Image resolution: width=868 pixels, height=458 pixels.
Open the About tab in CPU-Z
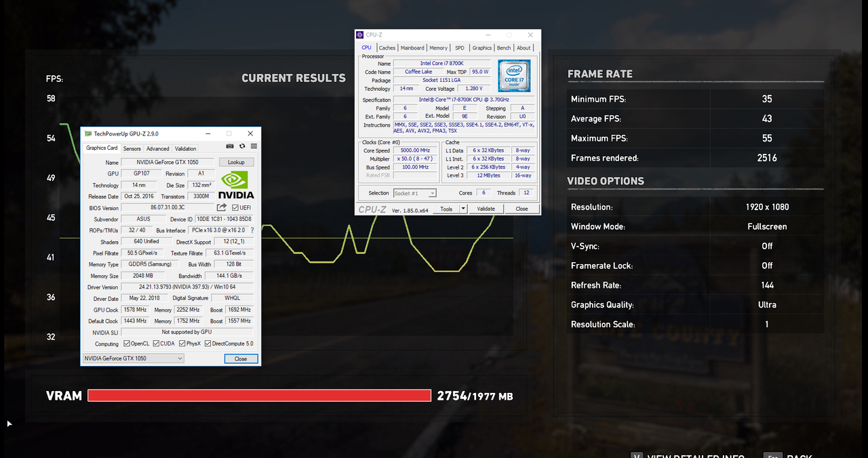click(524, 47)
